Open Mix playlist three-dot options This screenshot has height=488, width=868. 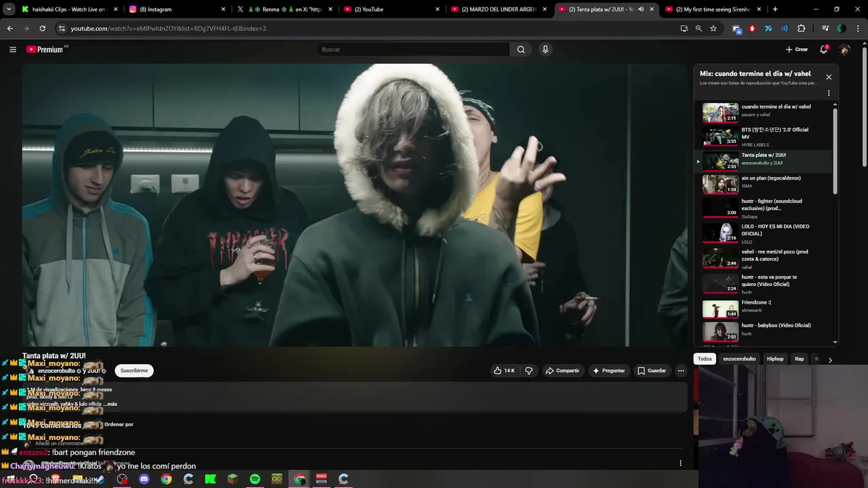pyautogui.click(x=829, y=93)
